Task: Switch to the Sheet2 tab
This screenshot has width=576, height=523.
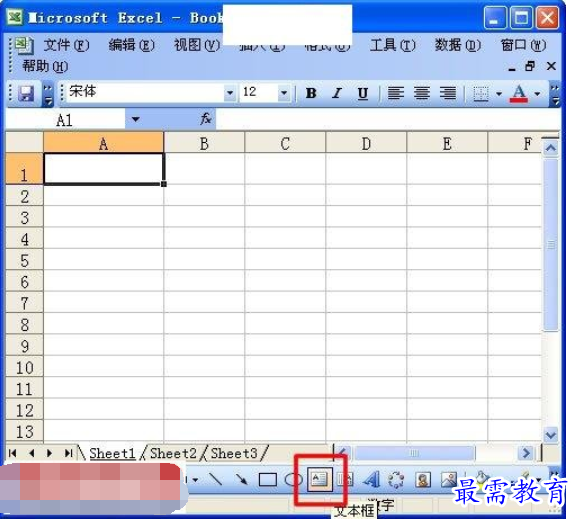Action: (x=173, y=454)
